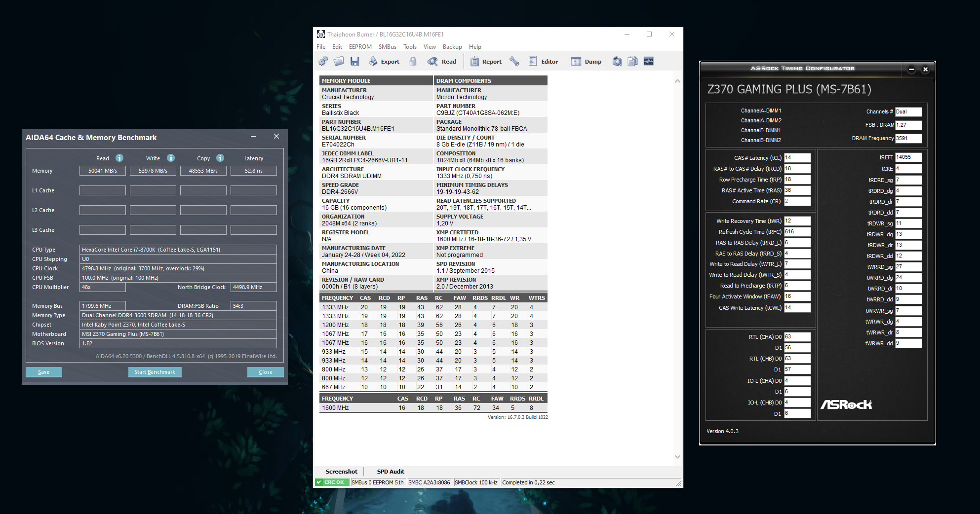The image size is (980, 514).
Task: Open the SMBus menu
Action: [x=387, y=47]
